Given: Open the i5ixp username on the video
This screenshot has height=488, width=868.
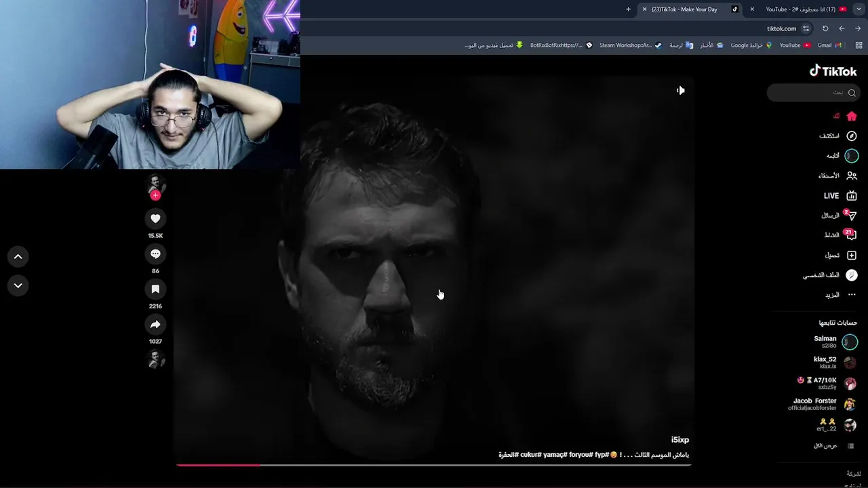Looking at the screenshot, I should pos(680,440).
